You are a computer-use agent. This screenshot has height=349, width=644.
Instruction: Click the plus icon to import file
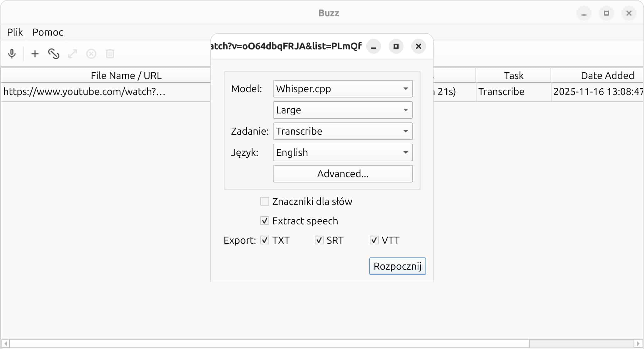pyautogui.click(x=35, y=54)
